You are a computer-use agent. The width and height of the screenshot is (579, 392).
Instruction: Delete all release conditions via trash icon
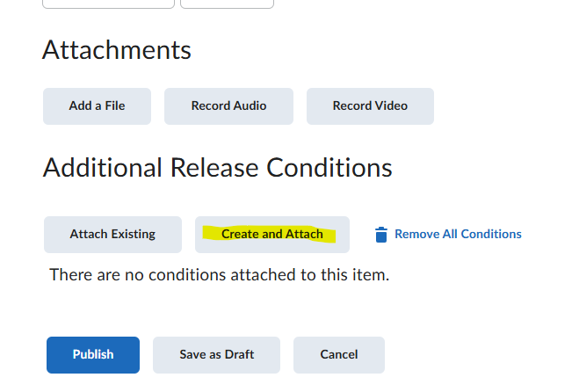click(381, 235)
